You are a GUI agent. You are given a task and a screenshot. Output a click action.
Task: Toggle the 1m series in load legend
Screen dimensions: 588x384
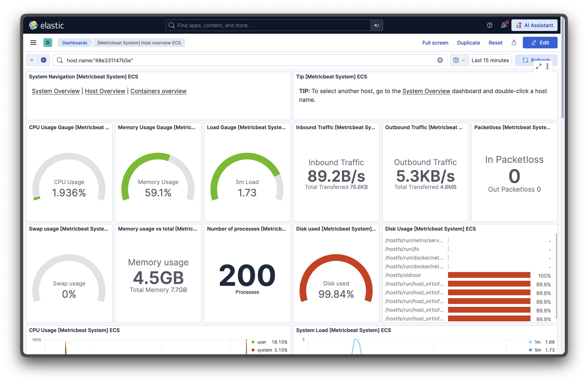pos(537,342)
